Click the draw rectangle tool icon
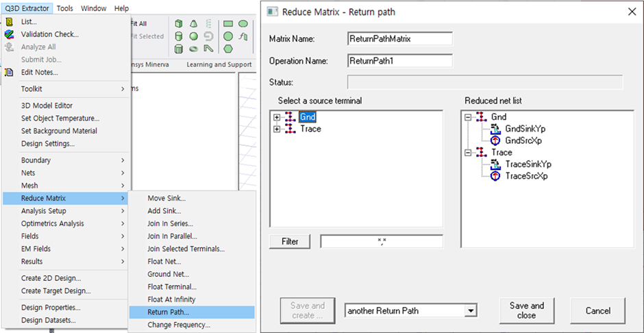 click(x=228, y=24)
